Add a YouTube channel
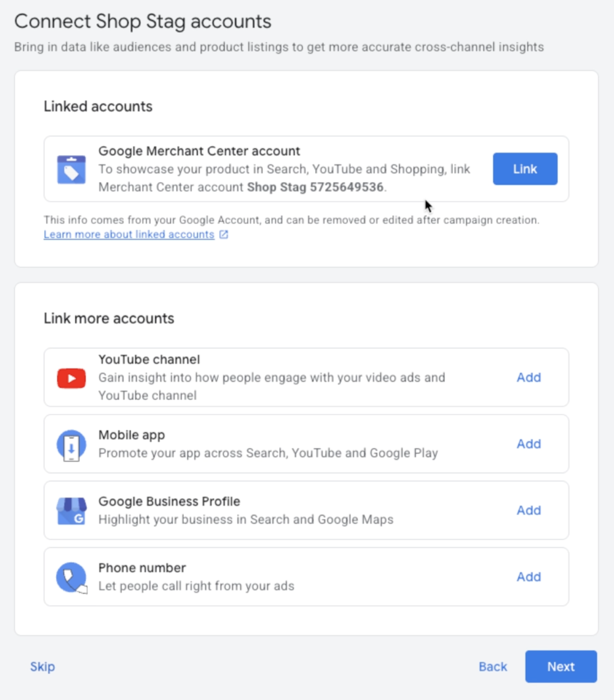This screenshot has width=614, height=700. 529,378
